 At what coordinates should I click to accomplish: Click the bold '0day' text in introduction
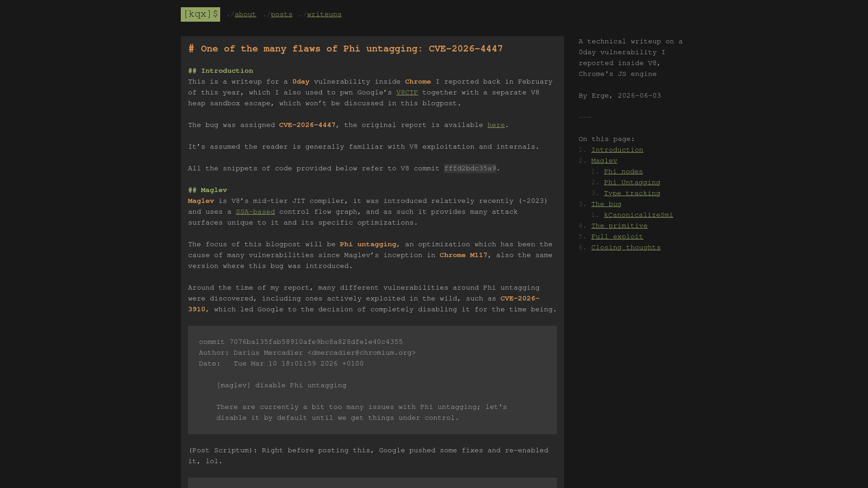pyautogui.click(x=301, y=82)
